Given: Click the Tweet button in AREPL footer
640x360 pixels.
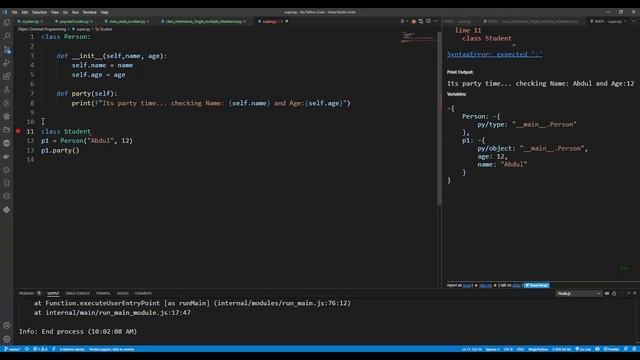Looking at the screenshot, I should coord(537,285).
